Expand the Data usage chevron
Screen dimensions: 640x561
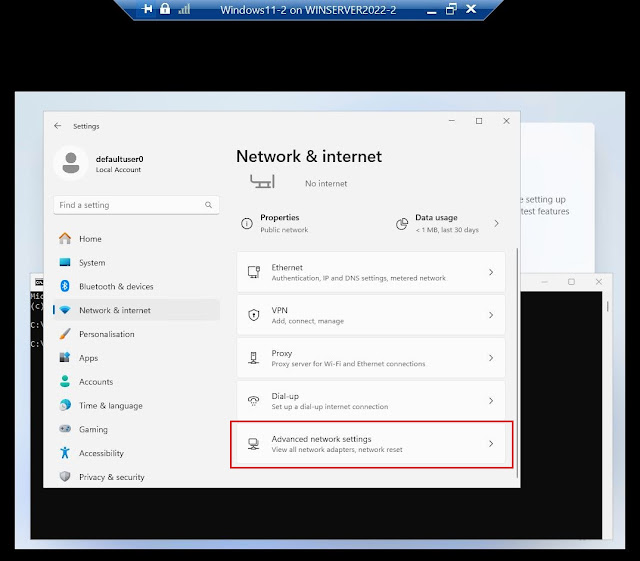496,223
